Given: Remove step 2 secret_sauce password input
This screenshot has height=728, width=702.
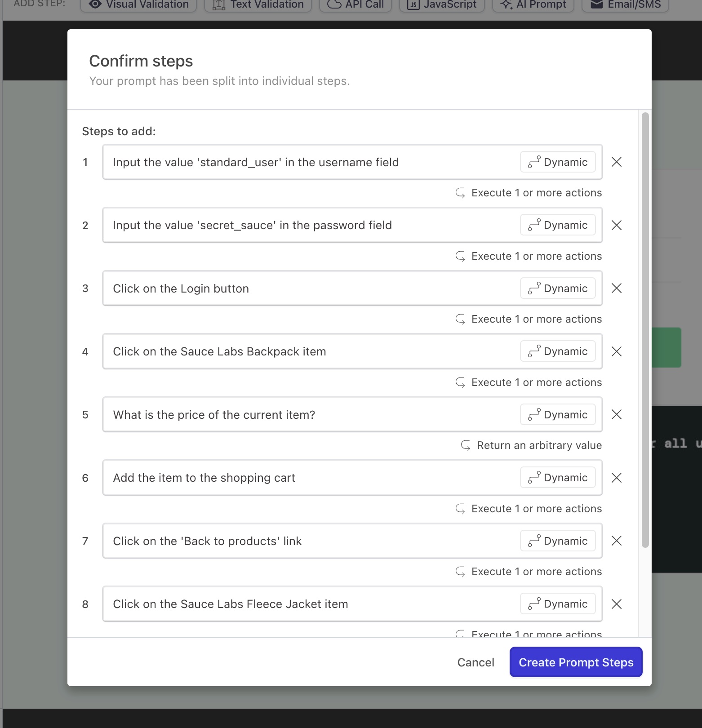Looking at the screenshot, I should (x=617, y=225).
